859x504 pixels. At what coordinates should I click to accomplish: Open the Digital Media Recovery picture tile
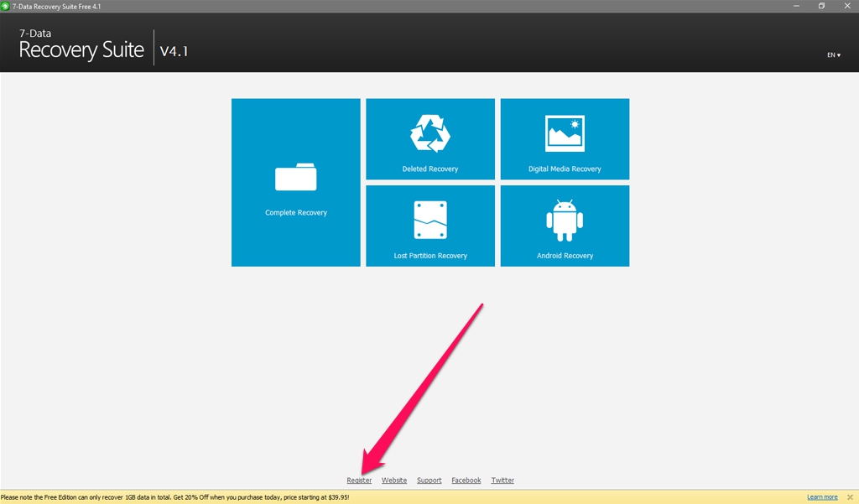click(565, 139)
